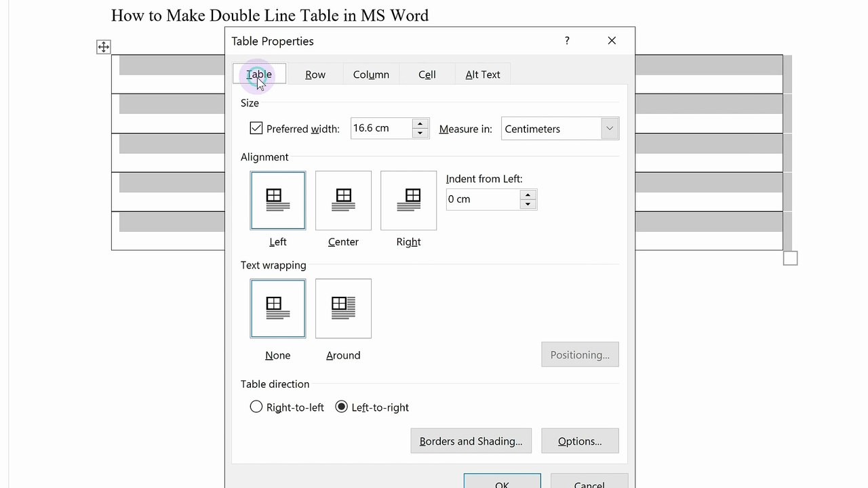Viewport: 868px width, 488px height.
Task: Click the document heading about Double Line Table
Action: point(270,15)
